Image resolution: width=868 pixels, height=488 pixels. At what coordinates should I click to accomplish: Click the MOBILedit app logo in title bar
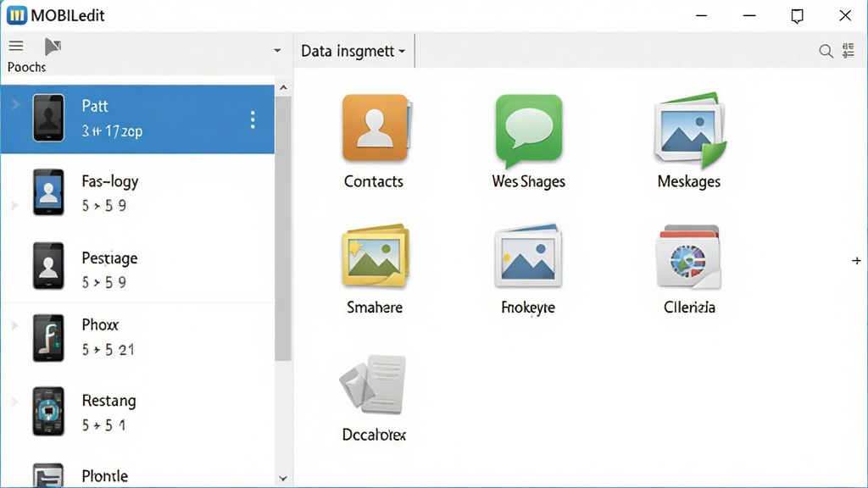pos(17,15)
